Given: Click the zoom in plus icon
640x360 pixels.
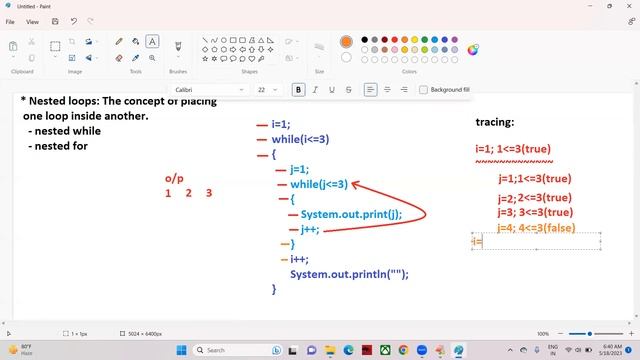Looking at the screenshot, I should pyautogui.click(x=631, y=333).
